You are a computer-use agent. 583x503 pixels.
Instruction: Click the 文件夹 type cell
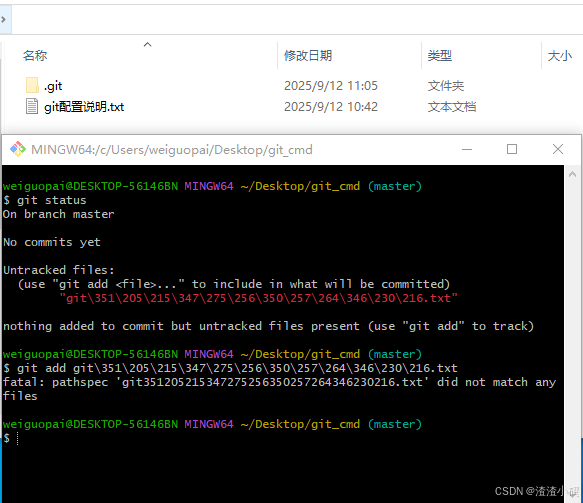(446, 86)
